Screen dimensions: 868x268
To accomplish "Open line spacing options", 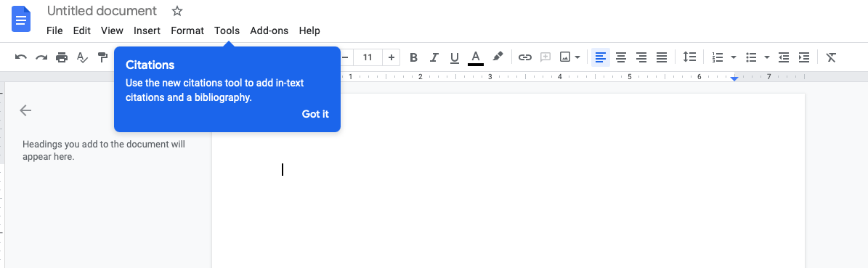I will [689, 57].
